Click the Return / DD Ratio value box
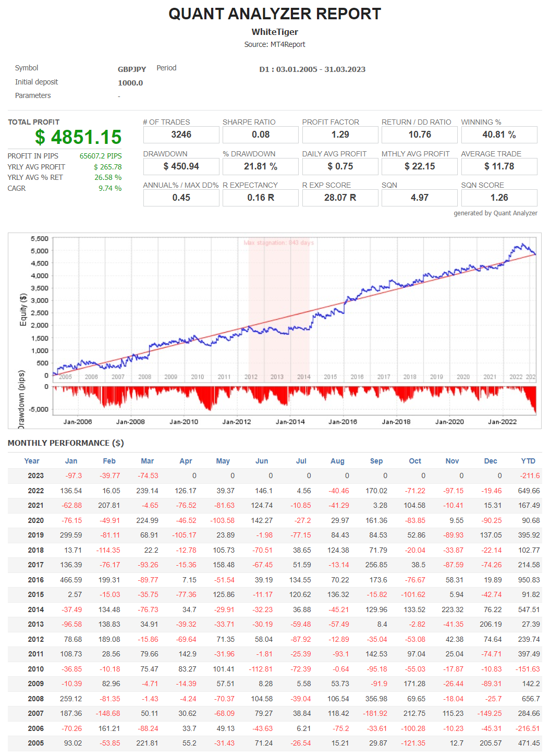 pyautogui.click(x=420, y=135)
